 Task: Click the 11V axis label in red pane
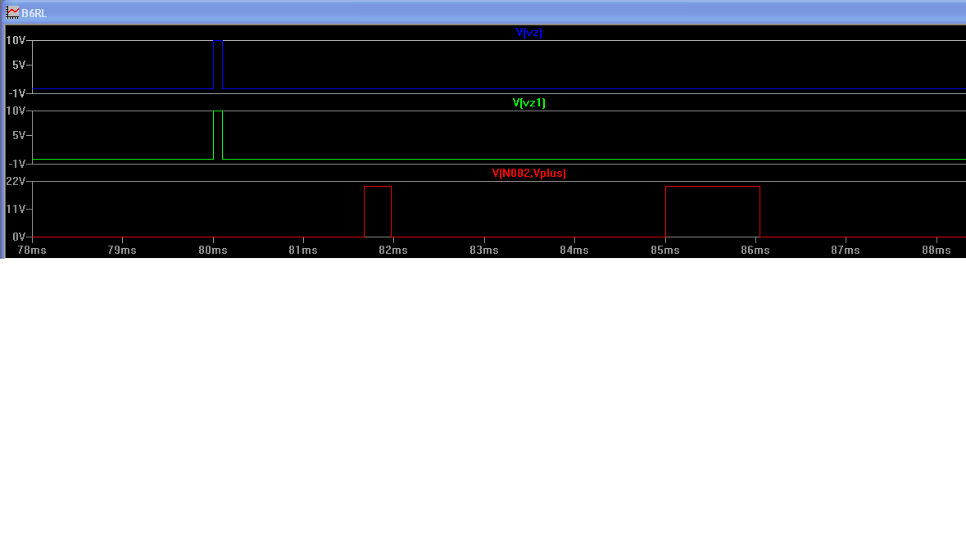pos(16,209)
